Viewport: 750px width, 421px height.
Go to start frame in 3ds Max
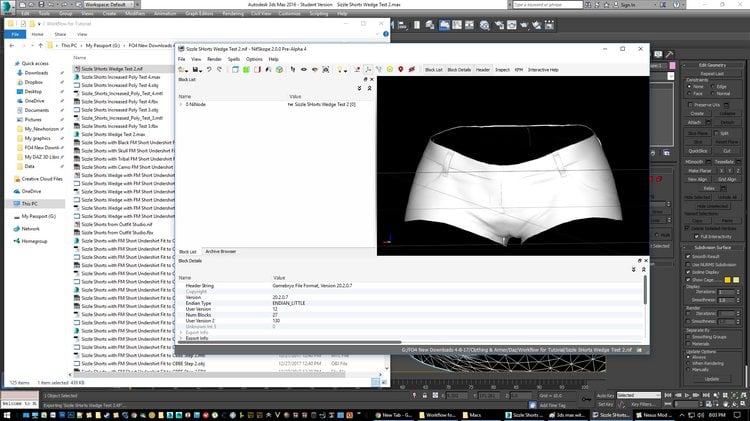[x=669, y=396]
